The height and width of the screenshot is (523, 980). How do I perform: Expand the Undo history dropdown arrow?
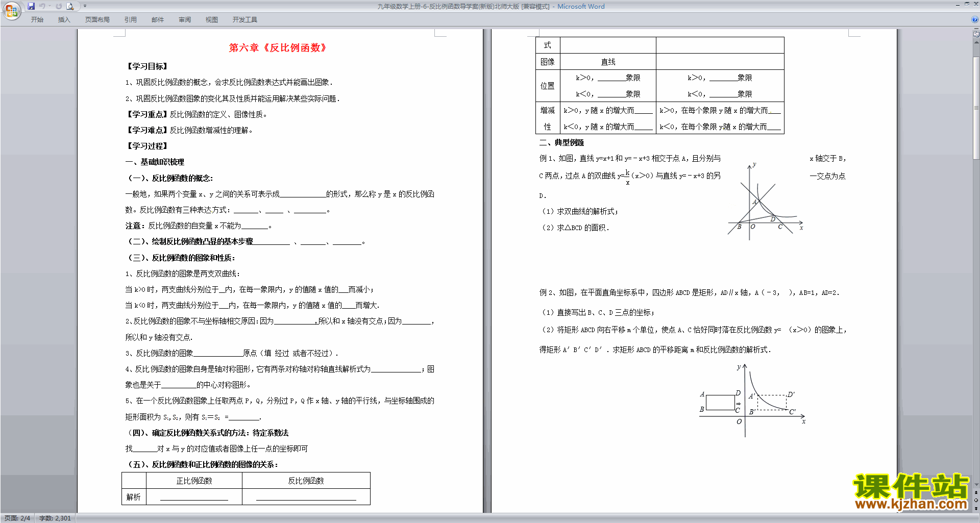(50, 6)
